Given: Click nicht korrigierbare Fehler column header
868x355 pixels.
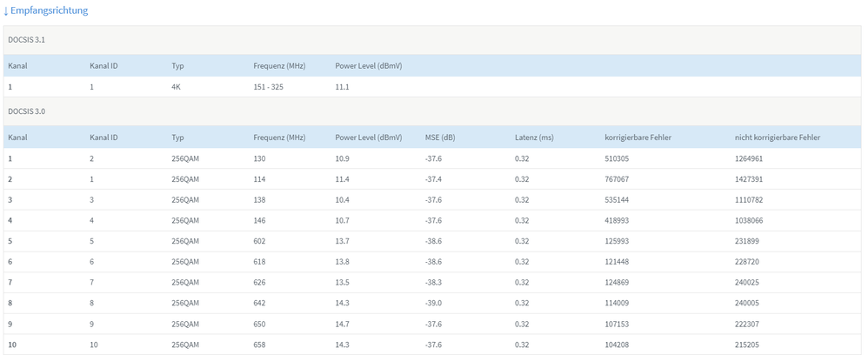Looking at the screenshot, I should (x=778, y=137).
